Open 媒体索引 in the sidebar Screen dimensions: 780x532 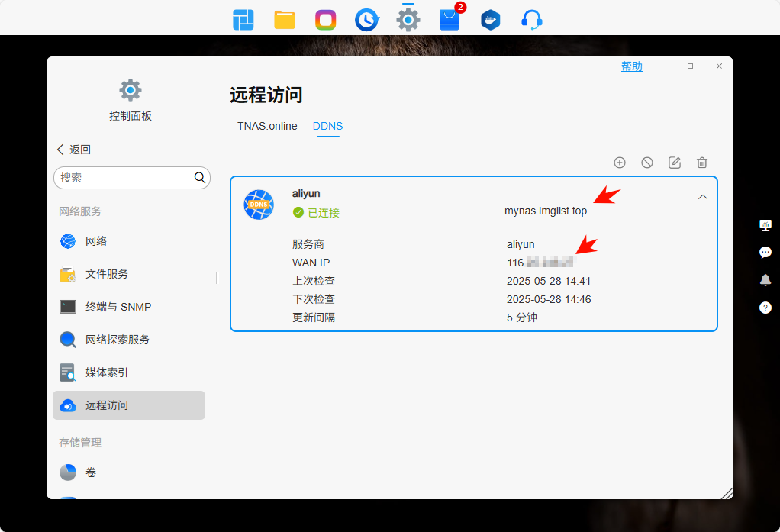pyautogui.click(x=129, y=372)
